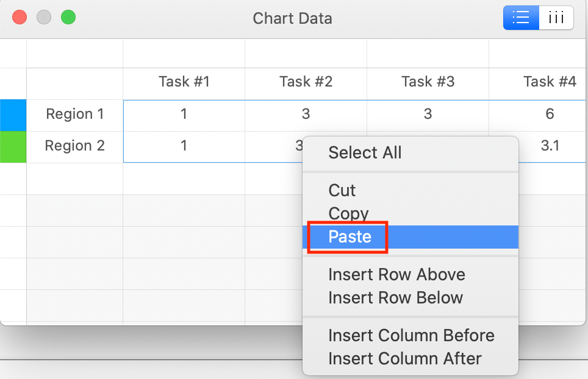The image size is (588, 379).
Task: Choose Copy from the context menu
Action: (348, 213)
